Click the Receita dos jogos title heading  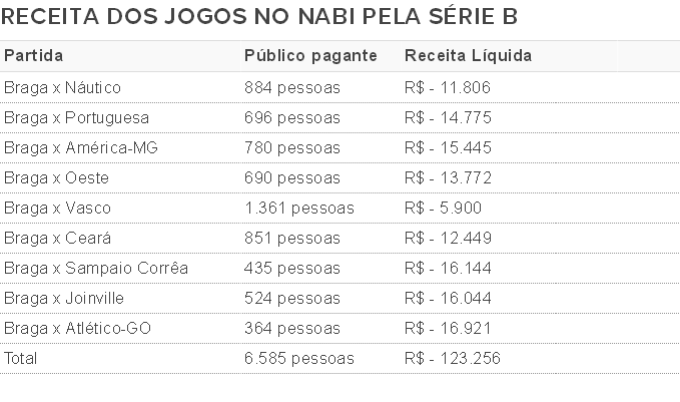point(259,16)
